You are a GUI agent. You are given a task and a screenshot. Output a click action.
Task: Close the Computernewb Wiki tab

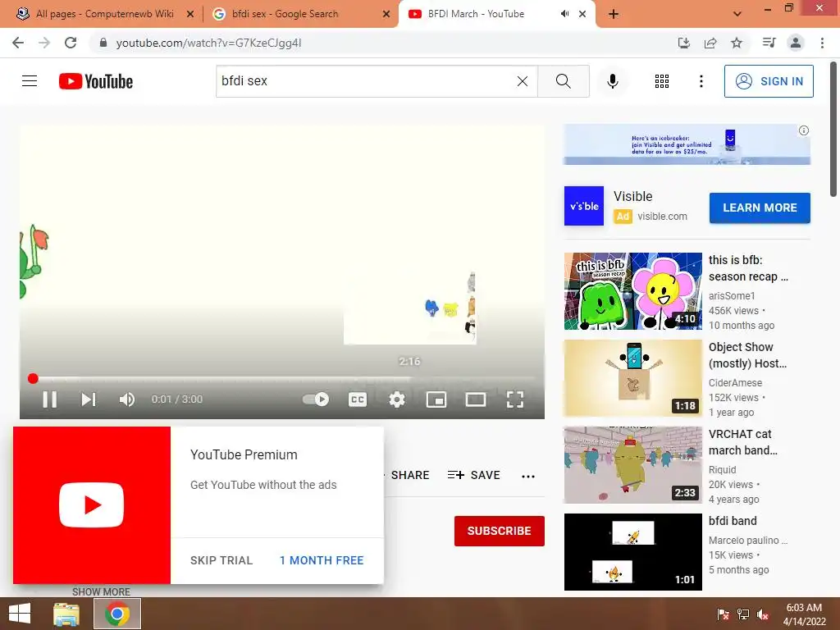coord(190,15)
